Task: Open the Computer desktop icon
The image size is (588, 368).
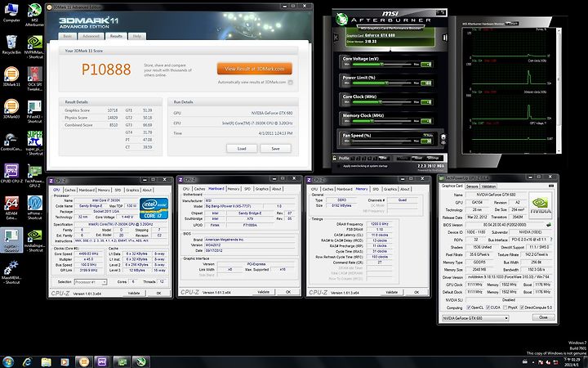Action: tap(11, 12)
